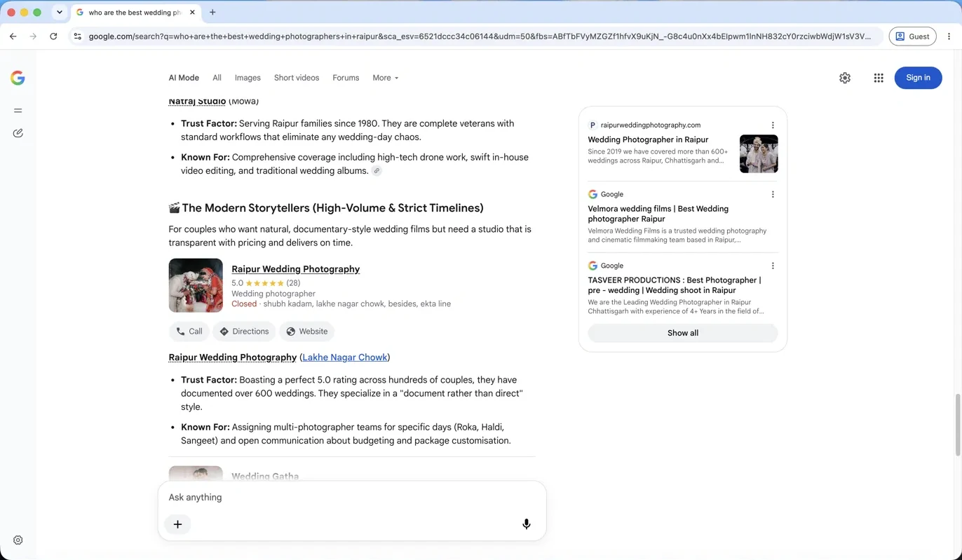Click the page vertical scrollbar thumb
The width and height of the screenshot is (962, 560).
point(956,425)
